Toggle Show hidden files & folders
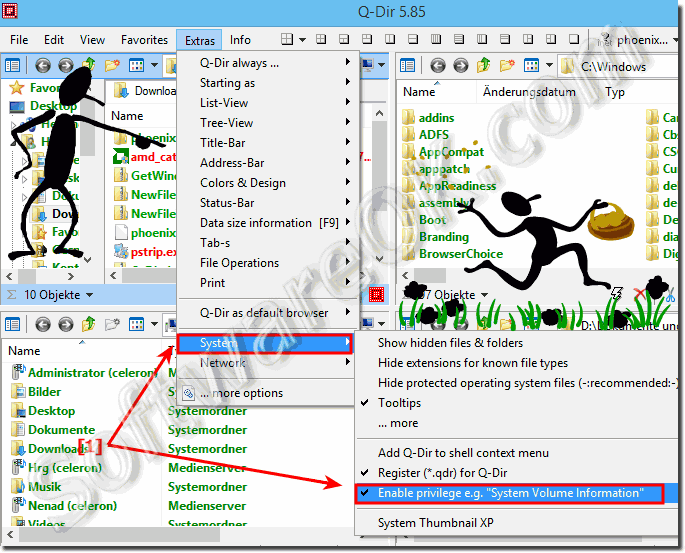This screenshot has height=553, width=685. (516, 343)
